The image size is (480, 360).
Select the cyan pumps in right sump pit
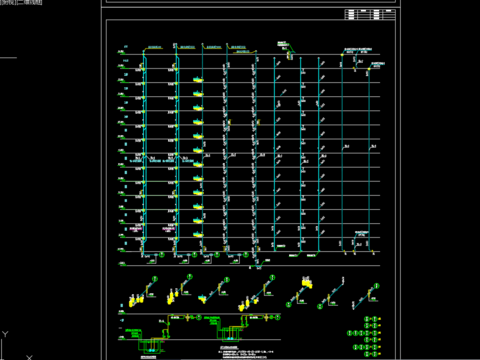pyautogui.click(x=230, y=338)
